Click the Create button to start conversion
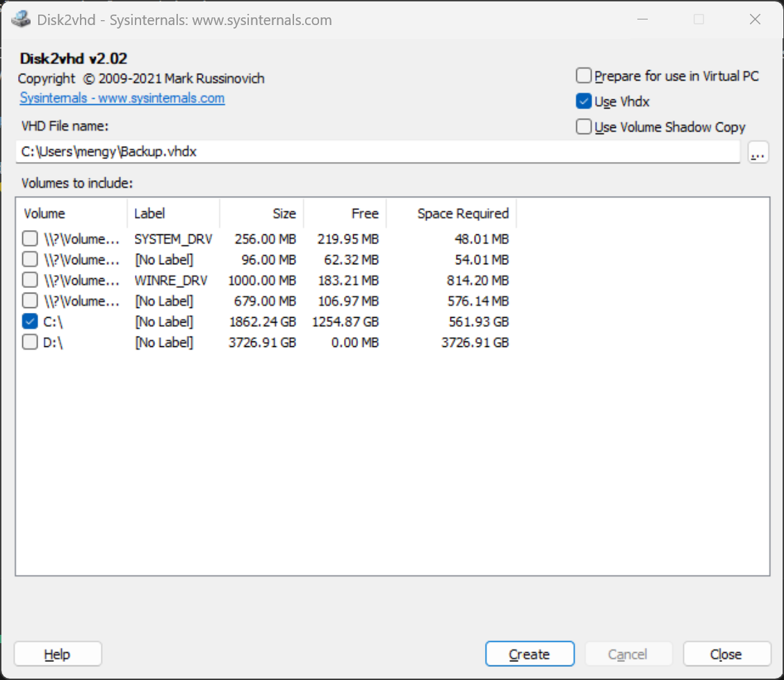The height and width of the screenshot is (680, 784). [530, 654]
